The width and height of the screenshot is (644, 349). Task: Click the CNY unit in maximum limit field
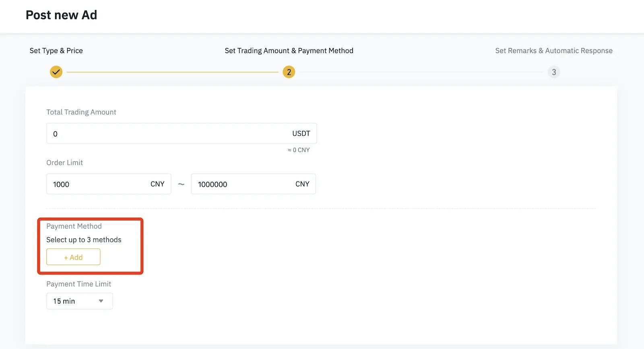302,184
